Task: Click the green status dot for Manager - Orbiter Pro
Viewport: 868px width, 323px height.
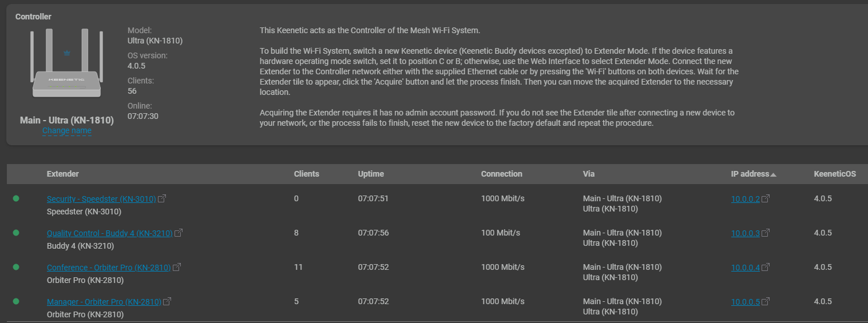Action: pyautogui.click(x=16, y=301)
